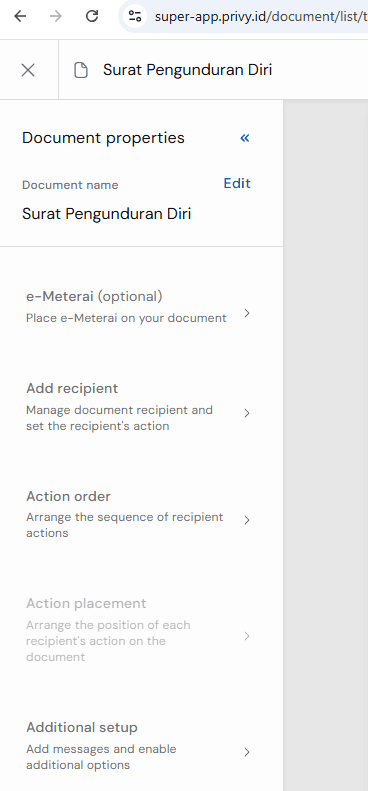Click the browser forward arrow
The width and height of the screenshot is (368, 791).
(56, 17)
